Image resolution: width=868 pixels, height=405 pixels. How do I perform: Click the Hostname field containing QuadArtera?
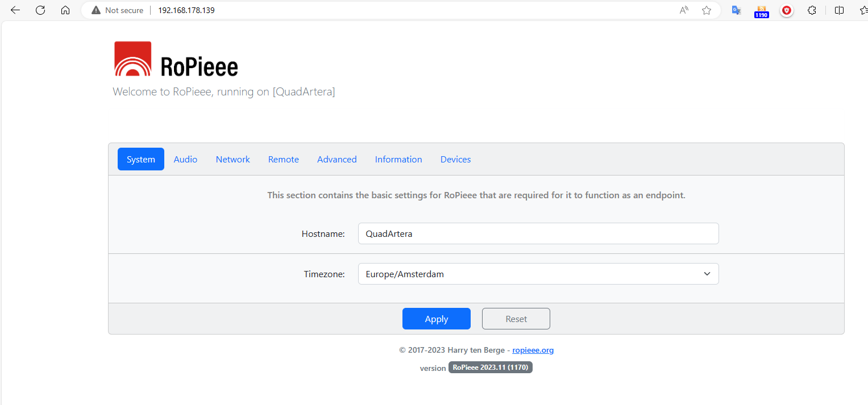tap(538, 233)
